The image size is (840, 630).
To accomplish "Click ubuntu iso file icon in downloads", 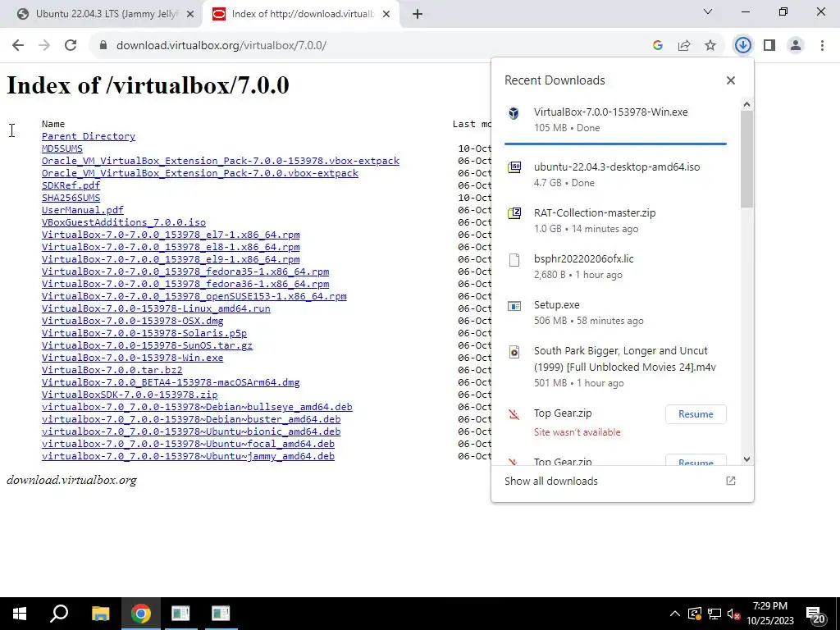I will click(514, 167).
